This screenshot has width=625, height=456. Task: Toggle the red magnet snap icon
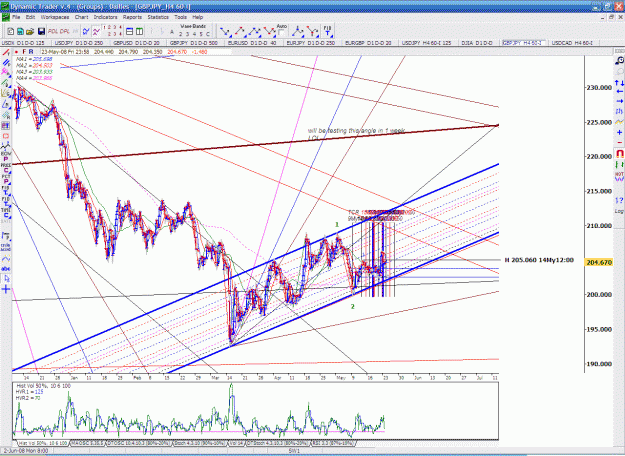619,153
